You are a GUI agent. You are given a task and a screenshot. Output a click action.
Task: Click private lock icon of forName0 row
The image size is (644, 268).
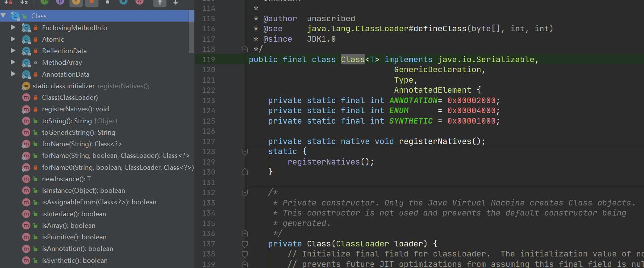pyautogui.click(x=35, y=167)
